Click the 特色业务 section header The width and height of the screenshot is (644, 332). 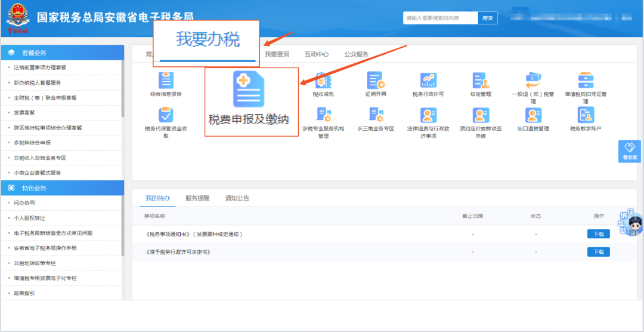[x=63, y=188]
